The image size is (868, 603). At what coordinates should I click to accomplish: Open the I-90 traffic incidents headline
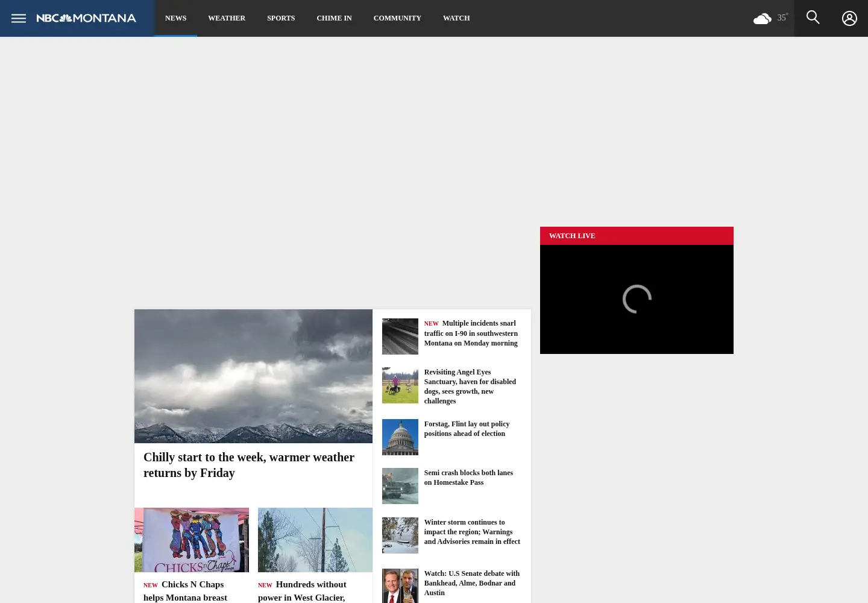[x=472, y=333]
